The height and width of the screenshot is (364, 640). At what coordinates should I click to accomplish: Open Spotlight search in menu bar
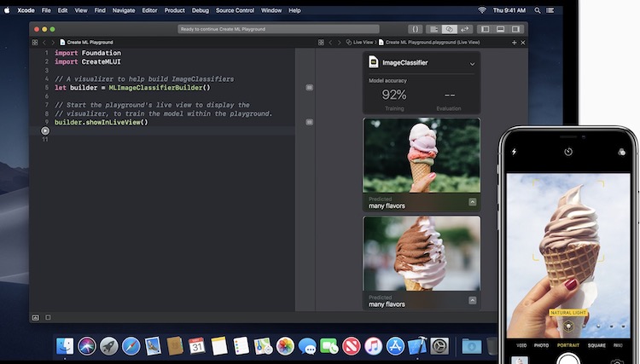click(x=538, y=10)
